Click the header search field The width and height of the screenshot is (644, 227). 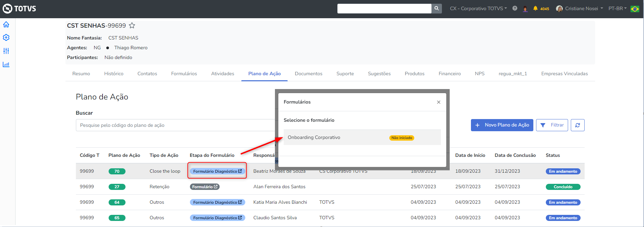point(384,8)
